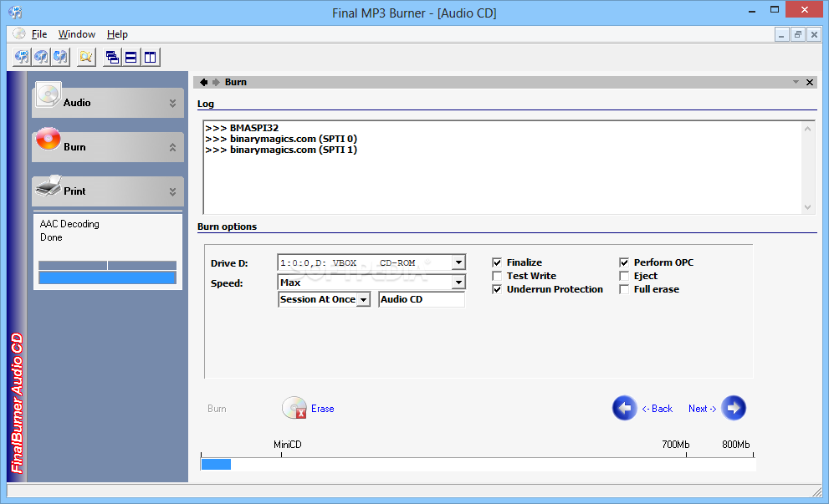Open the Burn panel header dropdown arrow
829x504 pixels.
coord(796,82)
